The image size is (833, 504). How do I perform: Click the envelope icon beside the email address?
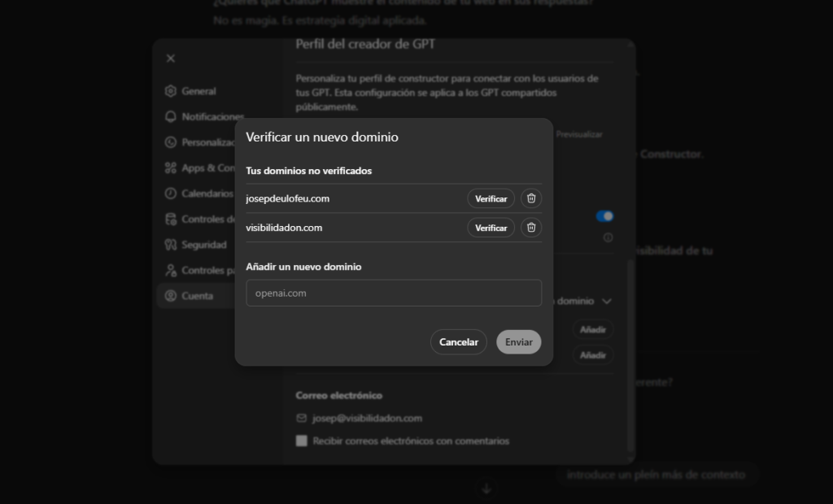coord(302,418)
